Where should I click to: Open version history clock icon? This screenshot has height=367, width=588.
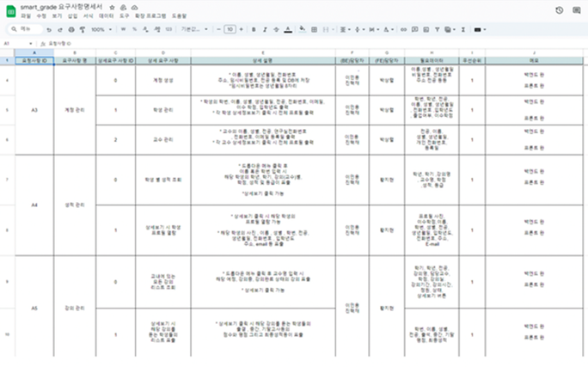[559, 10]
